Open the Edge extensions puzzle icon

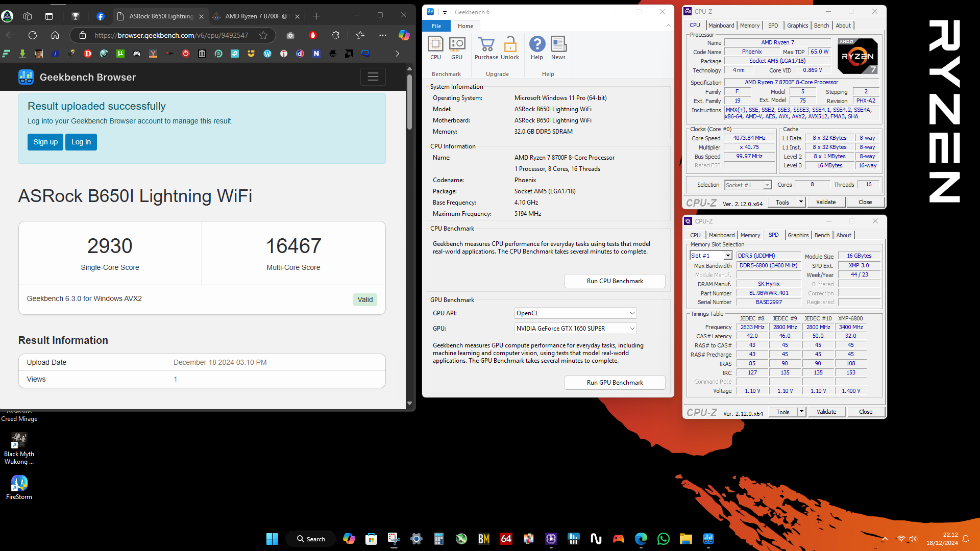(335, 35)
